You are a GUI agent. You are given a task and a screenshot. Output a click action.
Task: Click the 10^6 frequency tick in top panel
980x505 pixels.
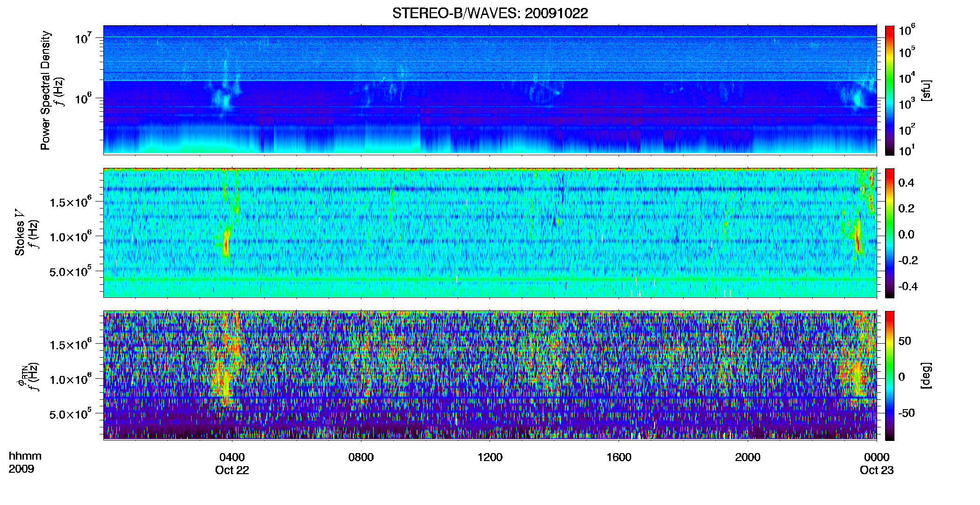click(x=83, y=98)
